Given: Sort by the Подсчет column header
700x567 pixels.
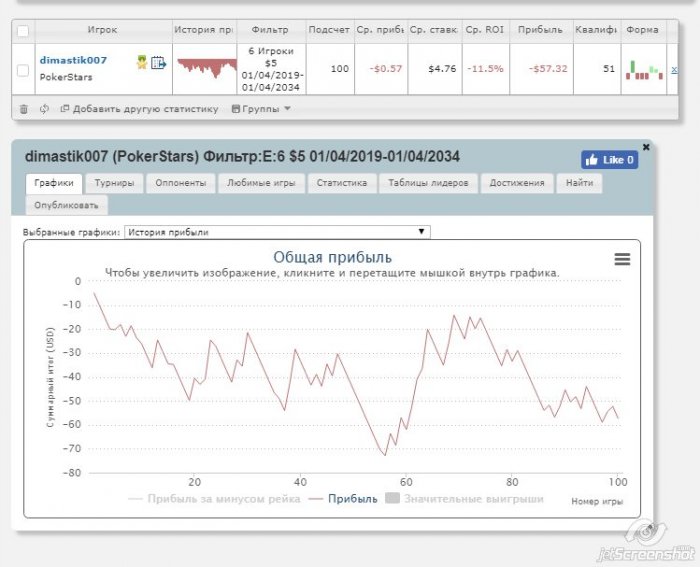Looking at the screenshot, I should [329, 30].
